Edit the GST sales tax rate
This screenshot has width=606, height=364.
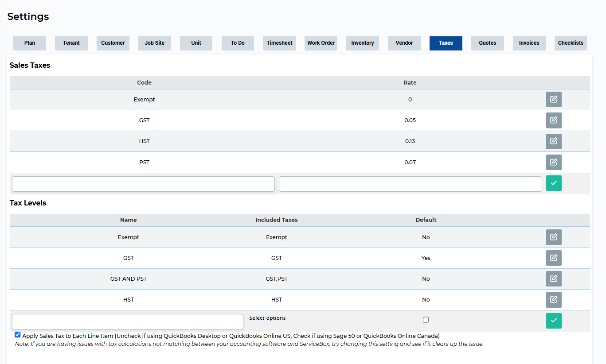(x=554, y=120)
